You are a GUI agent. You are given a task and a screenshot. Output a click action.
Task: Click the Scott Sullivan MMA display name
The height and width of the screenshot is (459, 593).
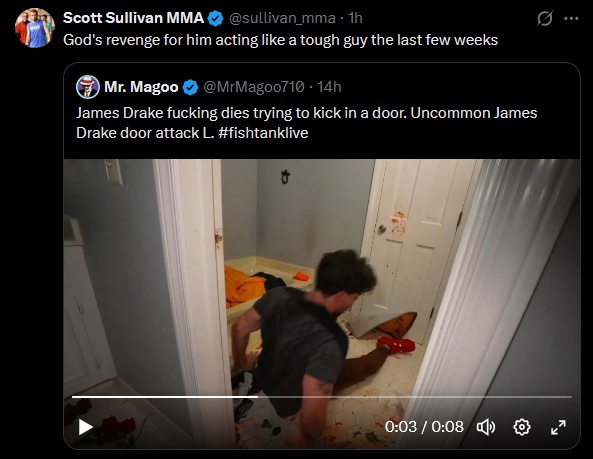pos(134,18)
